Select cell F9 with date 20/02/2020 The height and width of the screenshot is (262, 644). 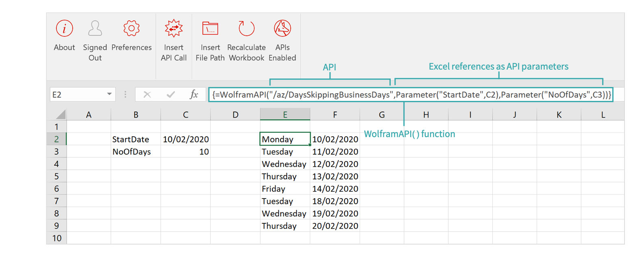pyautogui.click(x=335, y=226)
